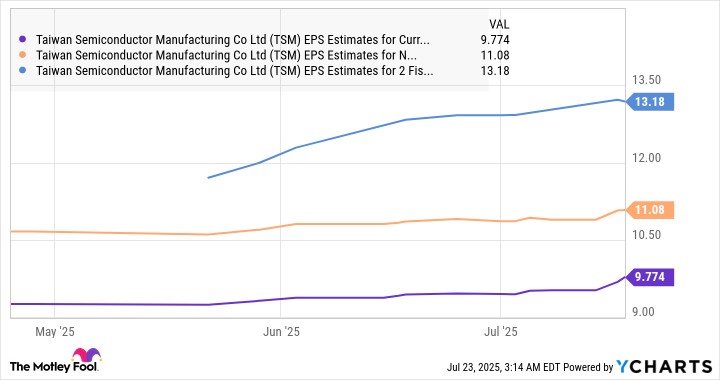Click the Jun '25 axis label

pos(281,332)
